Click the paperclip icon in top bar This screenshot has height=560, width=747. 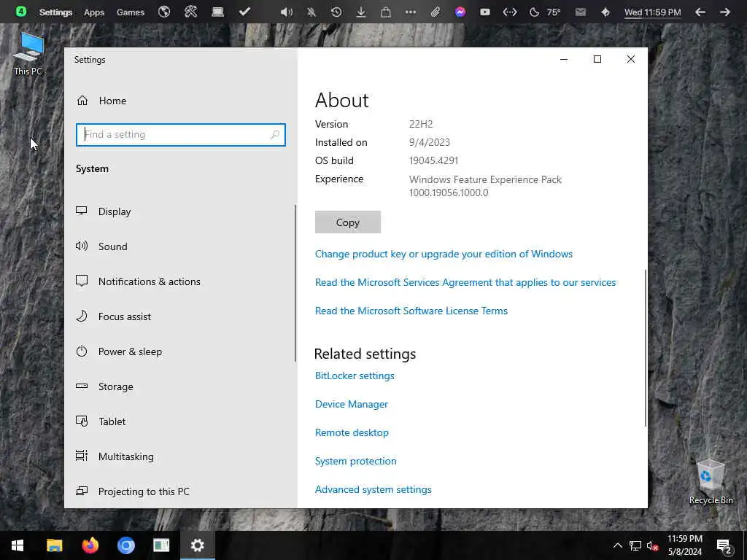point(436,12)
